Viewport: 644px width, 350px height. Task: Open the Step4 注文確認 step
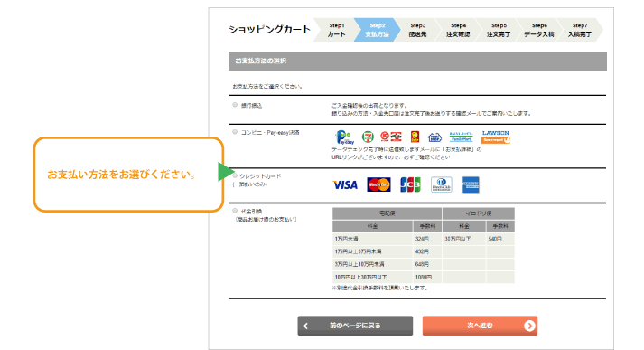[x=458, y=30]
